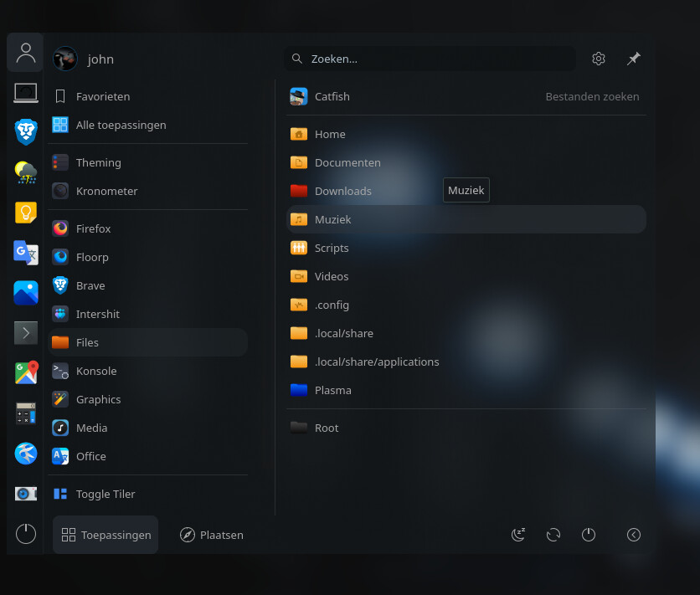Open the Graphics category
Viewport: 700px width, 595px height.
[x=147, y=399]
